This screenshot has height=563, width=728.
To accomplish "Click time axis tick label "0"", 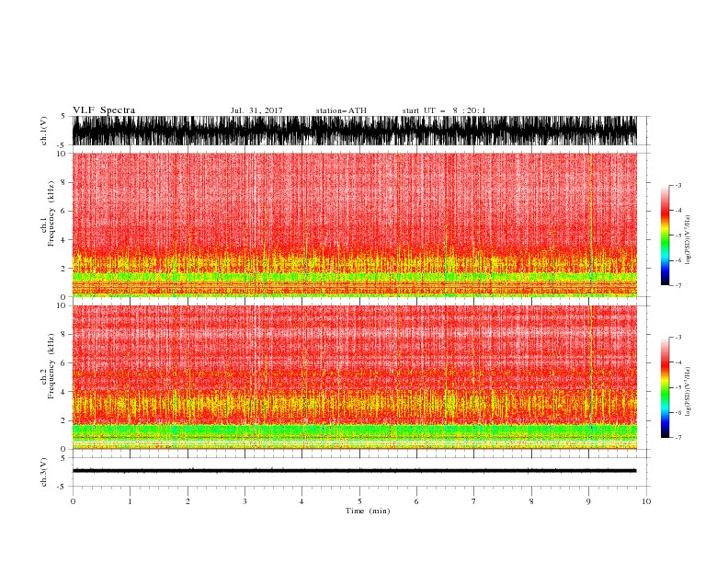I will coord(73,501).
